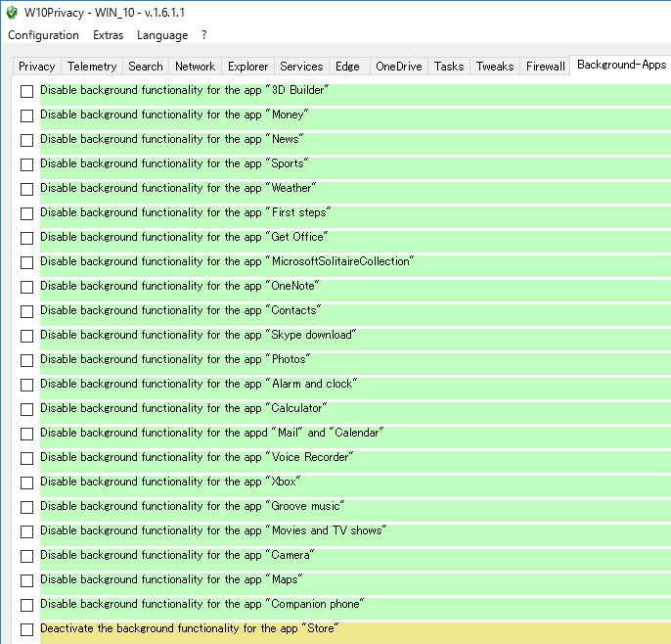Click the label for "Get Office"
Image resolution: width=671 pixels, height=644 pixels.
184,237
